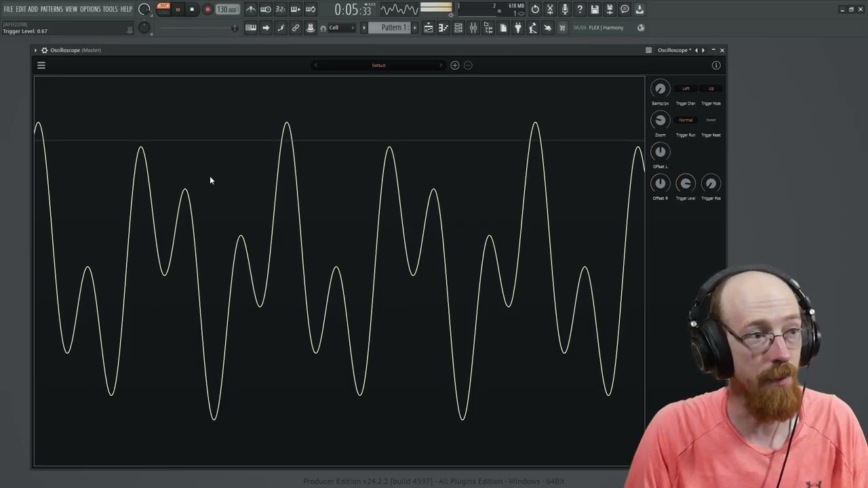Open the HELP menu
Viewport: 868px width, 488px height.
click(x=126, y=9)
